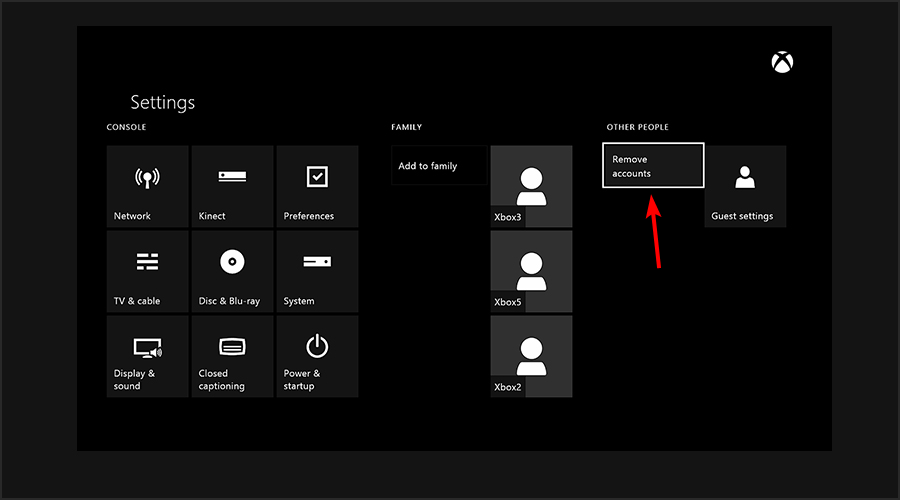Click the Settings page title
The width and height of the screenshot is (900, 500).
(162, 102)
